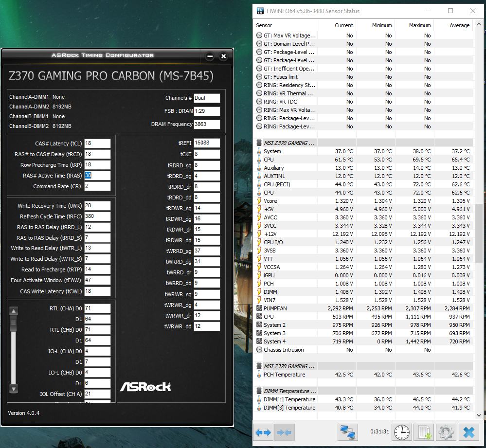Click the DIMM voltage lightning icon
Screen dimensions: 486x448
coord(259,292)
